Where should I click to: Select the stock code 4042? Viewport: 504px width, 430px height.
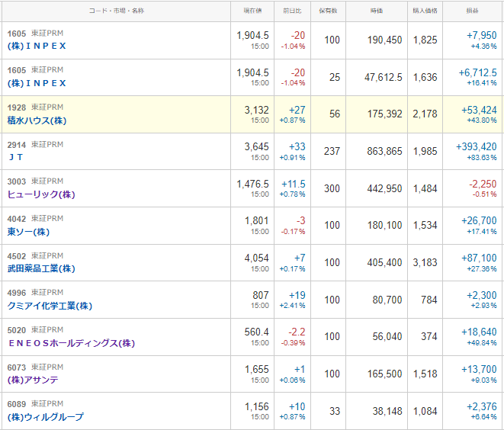pos(16,219)
